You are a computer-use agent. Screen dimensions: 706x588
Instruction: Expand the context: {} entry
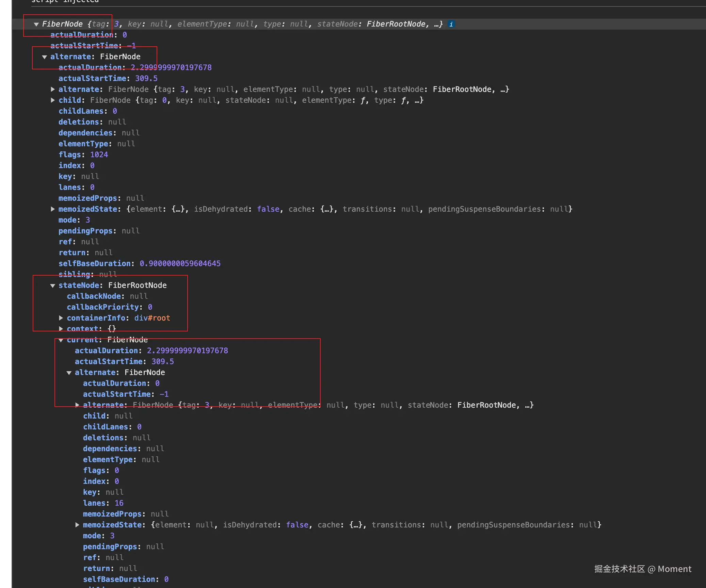[61, 329]
